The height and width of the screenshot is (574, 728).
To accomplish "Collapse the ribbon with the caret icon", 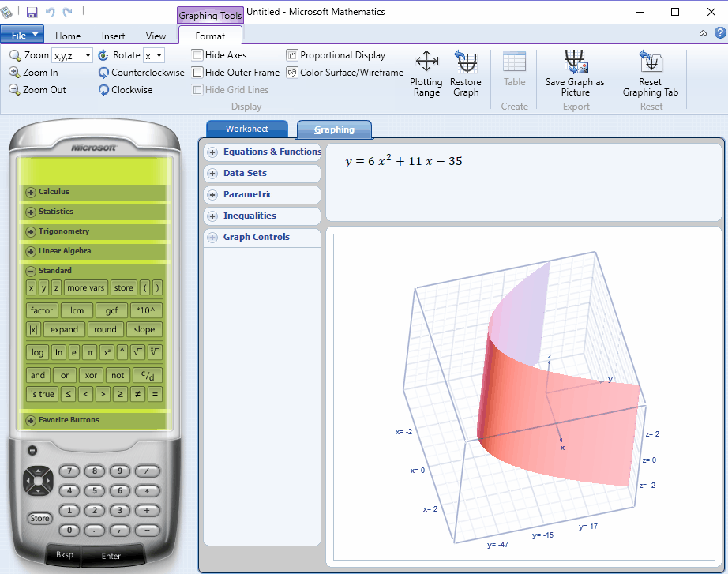I will coord(703,33).
